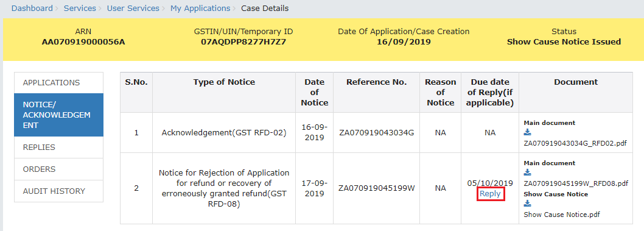Open the Reply link under 05/10/2019

pyautogui.click(x=490, y=194)
